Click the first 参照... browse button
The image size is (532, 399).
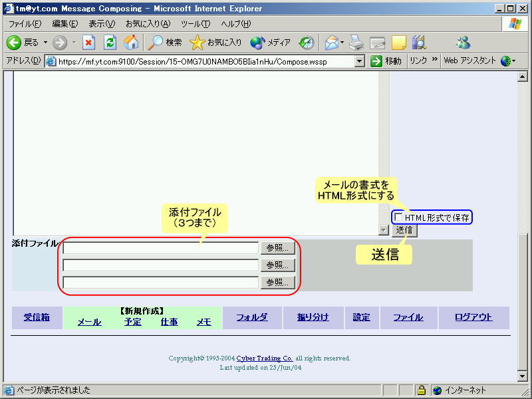point(277,247)
